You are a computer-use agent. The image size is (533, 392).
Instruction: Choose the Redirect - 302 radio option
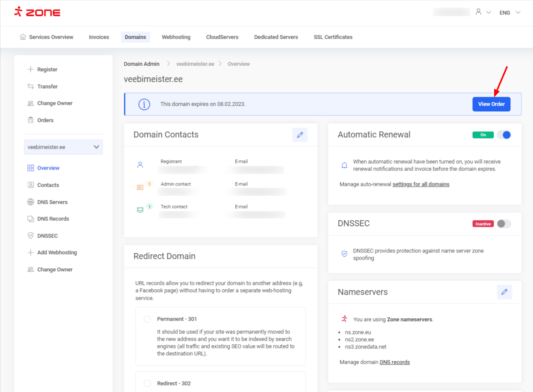[x=147, y=383]
